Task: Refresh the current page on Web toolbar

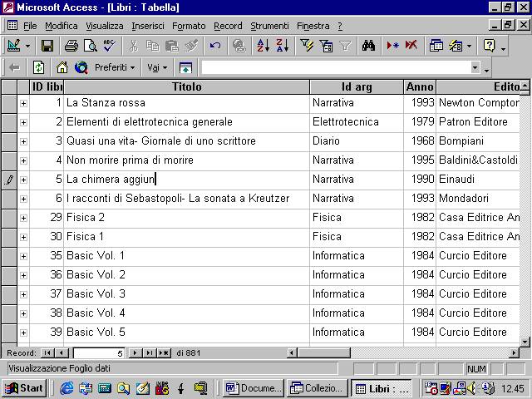Action: click(x=39, y=67)
